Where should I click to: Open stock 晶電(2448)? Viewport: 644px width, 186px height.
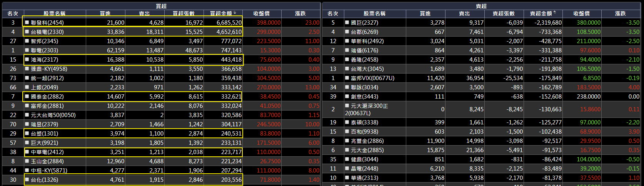[365, 168]
